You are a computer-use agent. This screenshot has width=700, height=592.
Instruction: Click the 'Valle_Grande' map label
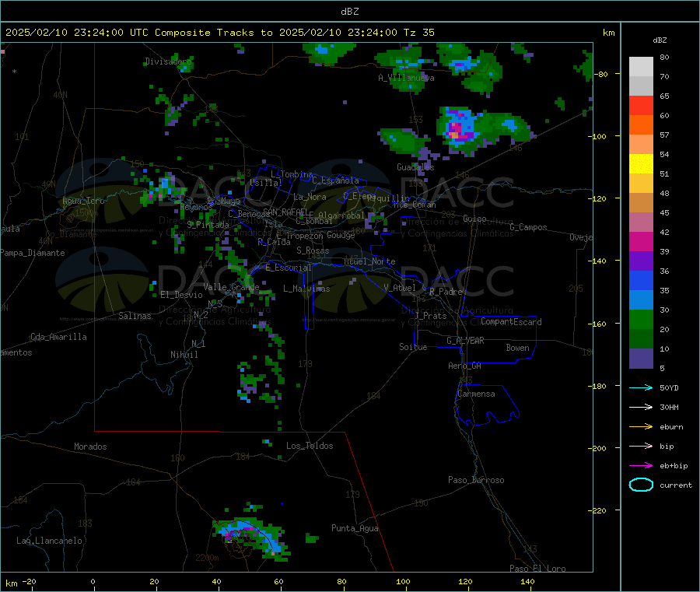coord(231,287)
